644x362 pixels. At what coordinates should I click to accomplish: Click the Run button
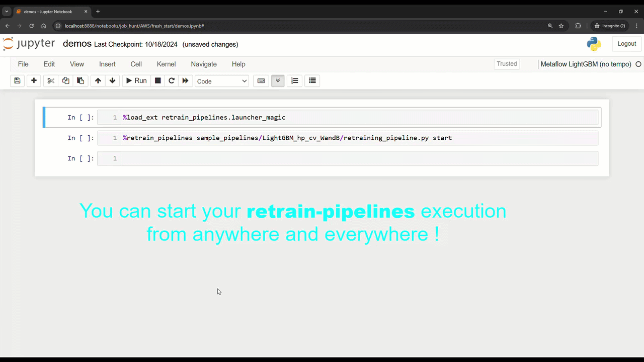pos(136,80)
